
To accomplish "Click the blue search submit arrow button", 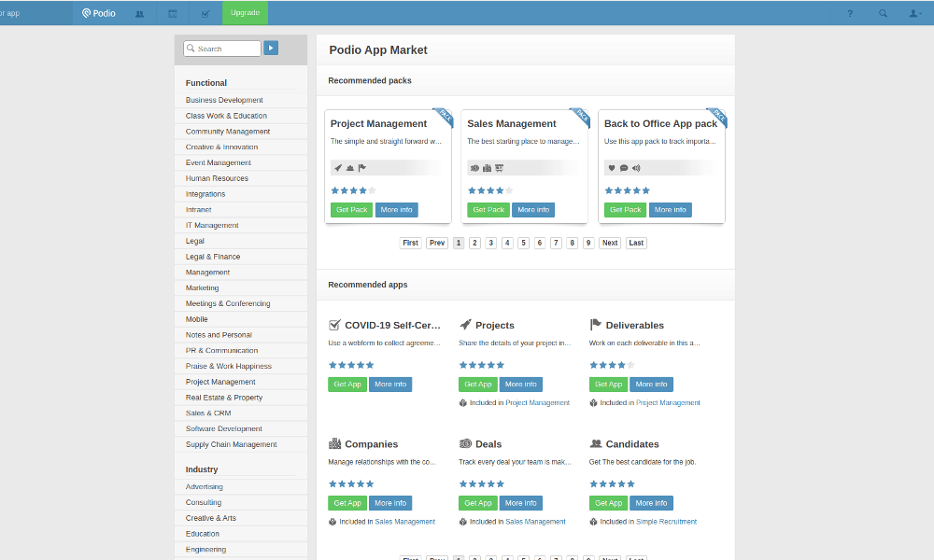I will click(x=271, y=49).
